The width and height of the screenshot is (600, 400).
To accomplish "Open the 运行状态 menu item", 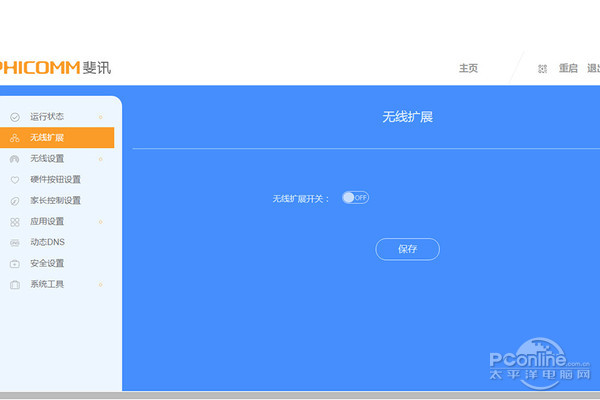I will (47, 116).
